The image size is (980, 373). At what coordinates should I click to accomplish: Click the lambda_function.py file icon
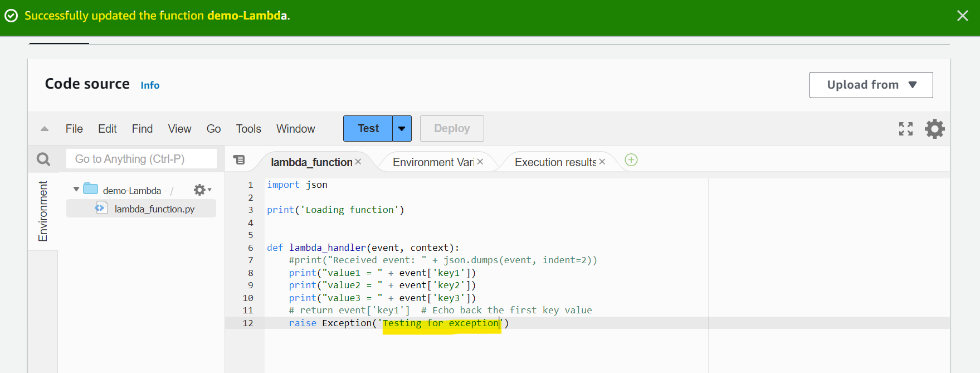click(101, 208)
